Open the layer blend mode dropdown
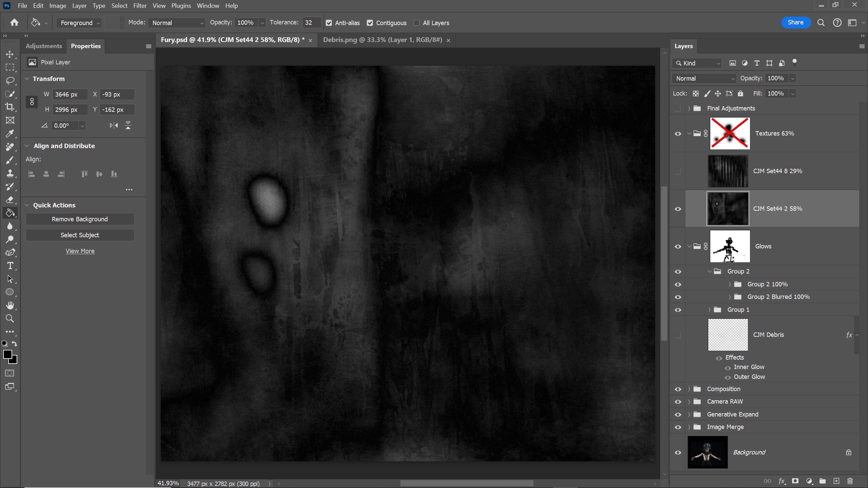 pyautogui.click(x=704, y=78)
